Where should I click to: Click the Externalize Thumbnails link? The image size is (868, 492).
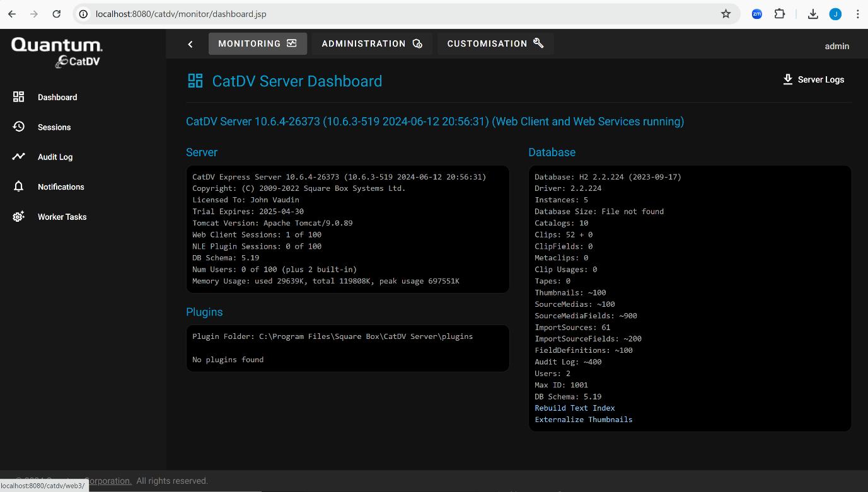584,420
